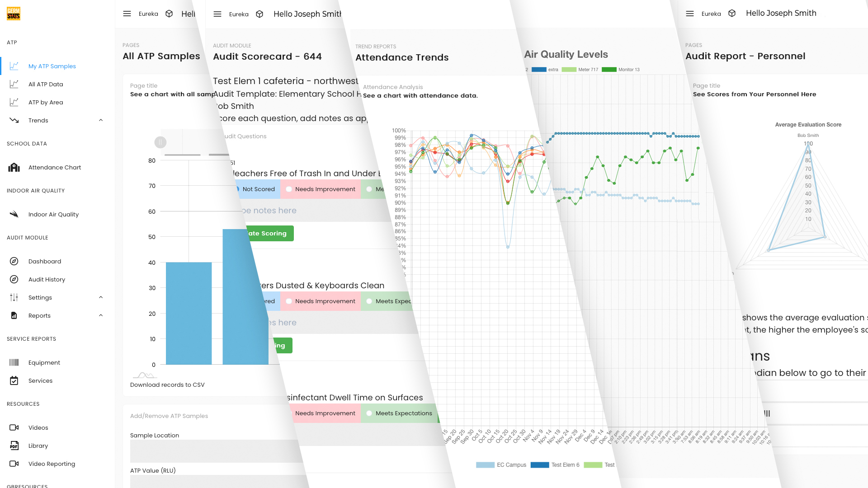Click All ATP Data sidebar menu item
868x488 pixels.
point(46,84)
